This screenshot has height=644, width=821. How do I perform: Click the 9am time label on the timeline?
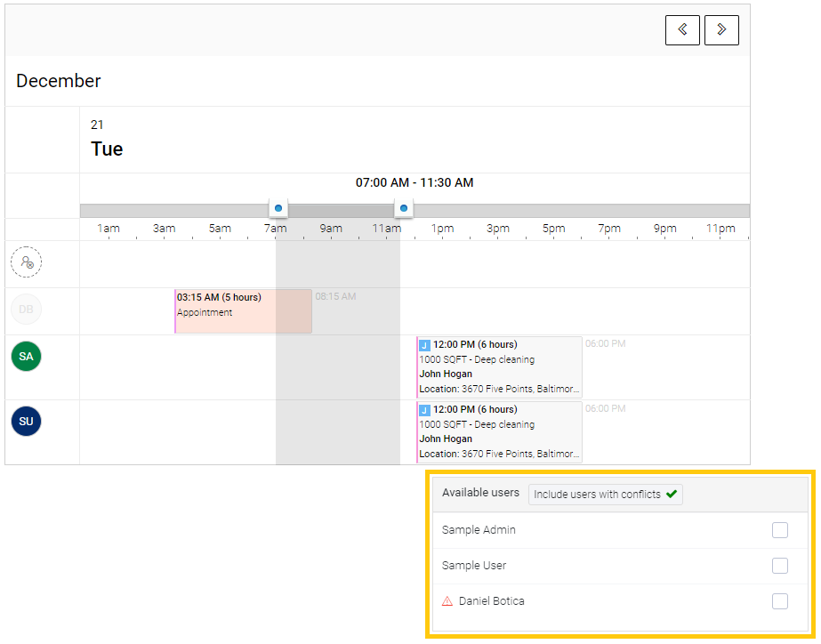tap(331, 229)
